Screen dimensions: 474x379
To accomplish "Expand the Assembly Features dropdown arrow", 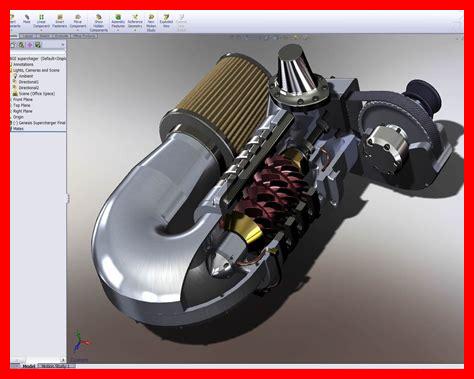I will click(x=118, y=30).
